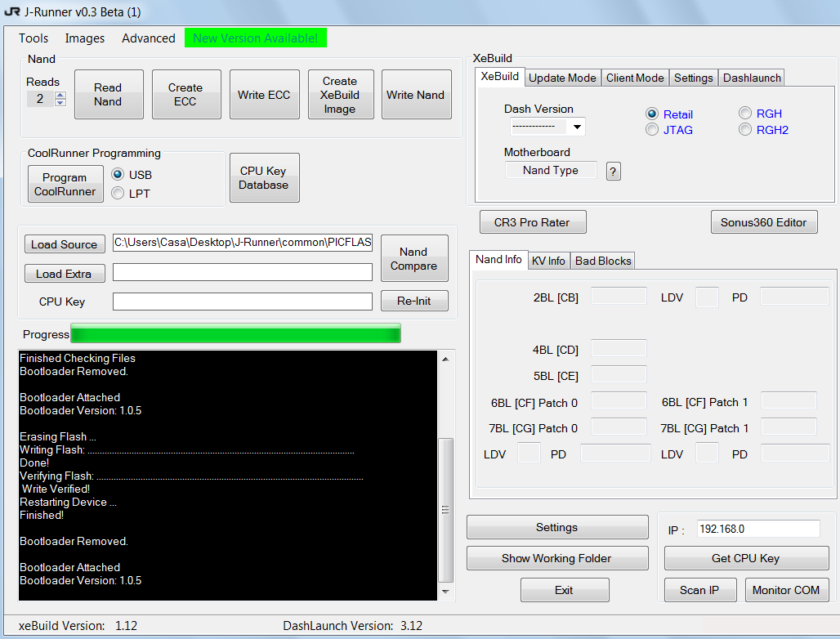Viewport: 840px width, 639px height.
Task: Switch to the Dashlaunch tab
Action: (x=752, y=78)
